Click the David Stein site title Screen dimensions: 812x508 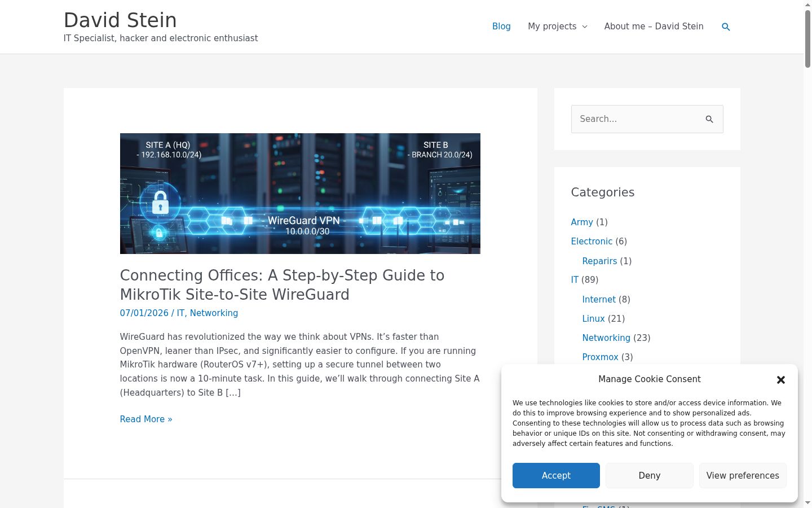click(120, 20)
